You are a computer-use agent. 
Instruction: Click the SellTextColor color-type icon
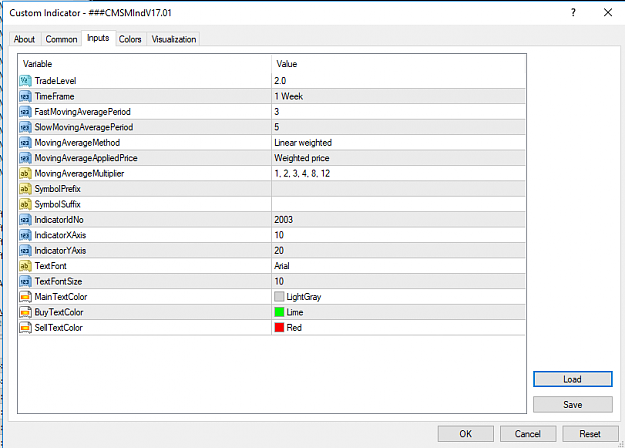(25, 328)
